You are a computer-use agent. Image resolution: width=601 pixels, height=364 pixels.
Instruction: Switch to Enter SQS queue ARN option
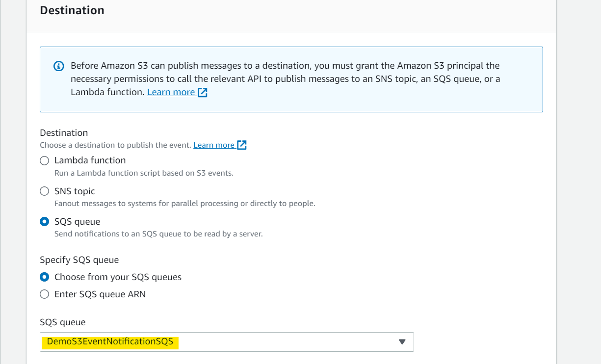pyautogui.click(x=45, y=294)
